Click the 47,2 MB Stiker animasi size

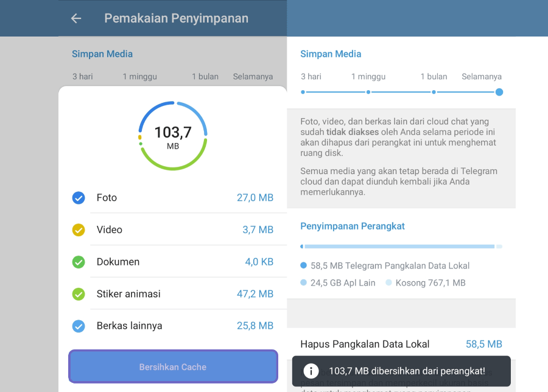coord(255,294)
